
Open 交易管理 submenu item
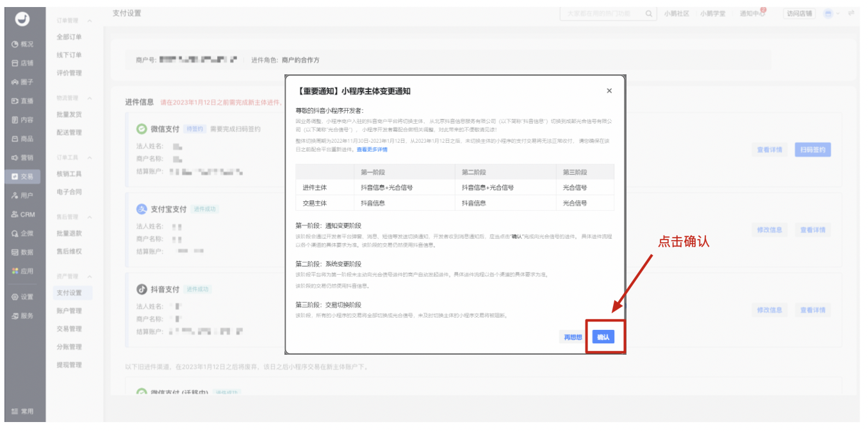[x=69, y=329]
